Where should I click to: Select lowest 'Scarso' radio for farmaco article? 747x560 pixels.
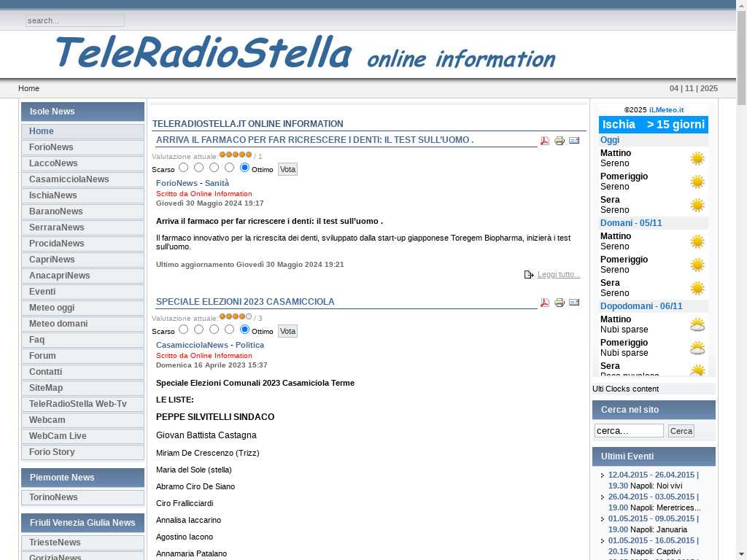tap(183, 168)
